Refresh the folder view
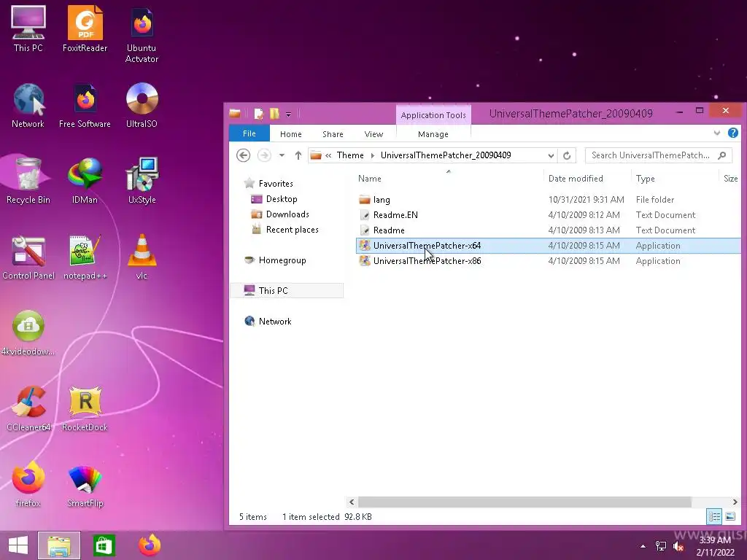Image resolution: width=747 pixels, height=560 pixels. point(567,156)
